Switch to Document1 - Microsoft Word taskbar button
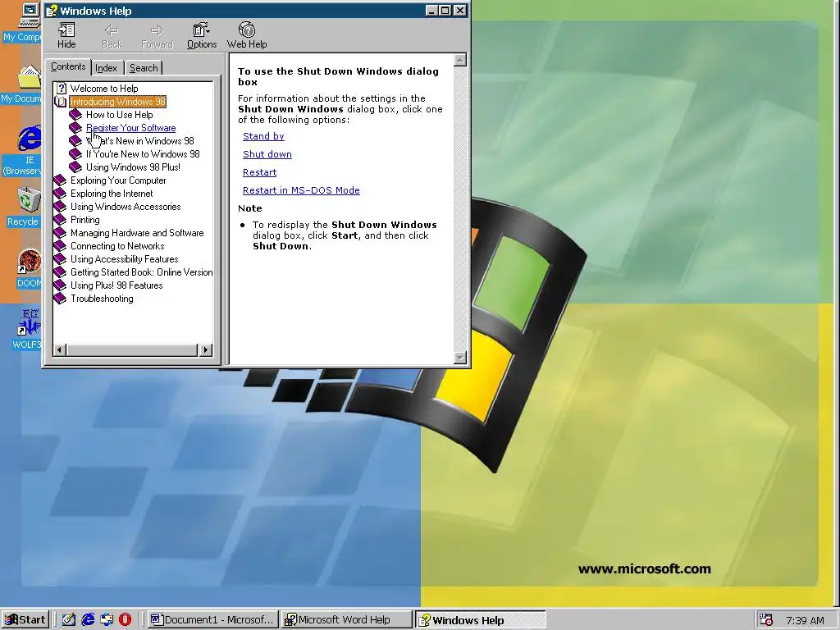This screenshot has height=630, width=840. pos(213,620)
